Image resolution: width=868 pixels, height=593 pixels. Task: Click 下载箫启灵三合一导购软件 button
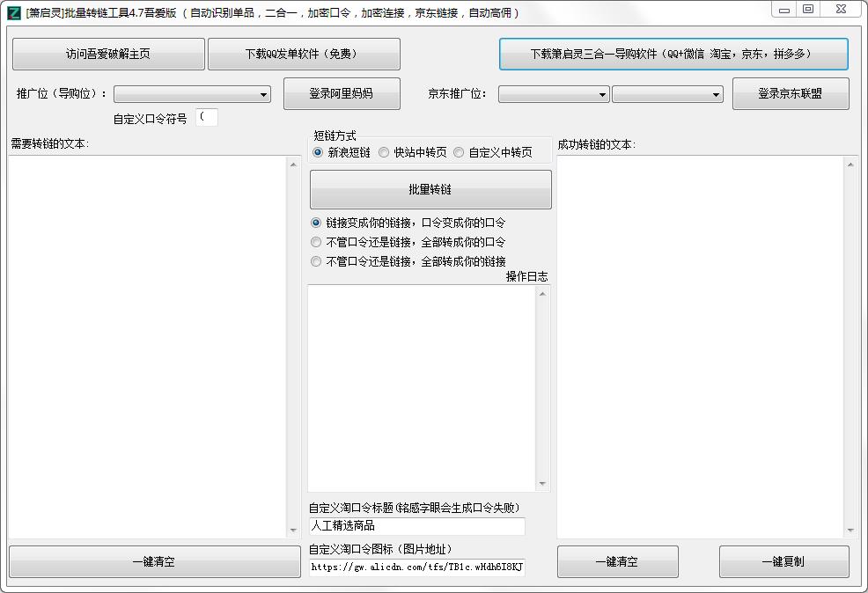[x=673, y=54]
